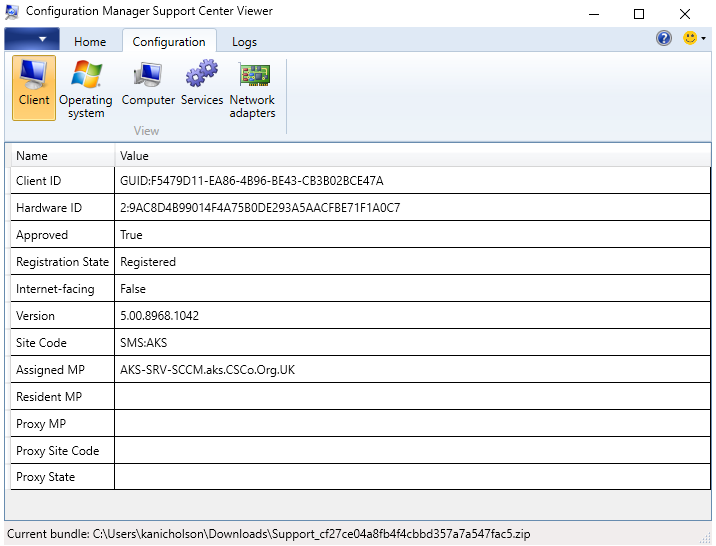Maximize the Support Center Viewer window

coord(639,14)
